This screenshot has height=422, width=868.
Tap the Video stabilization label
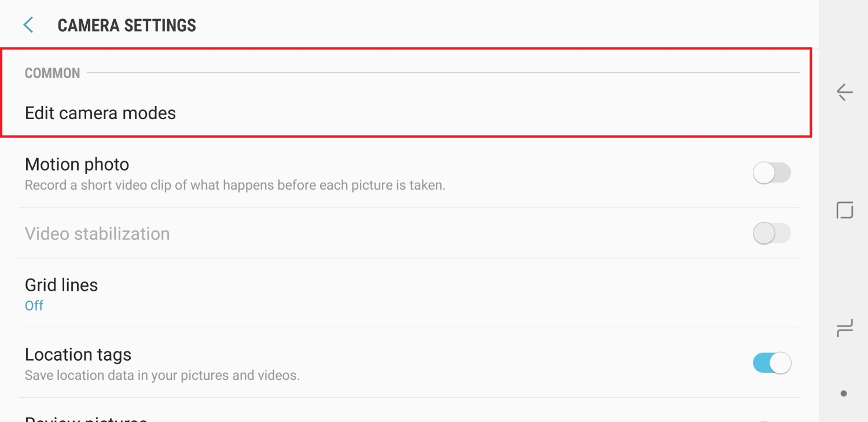tap(97, 234)
